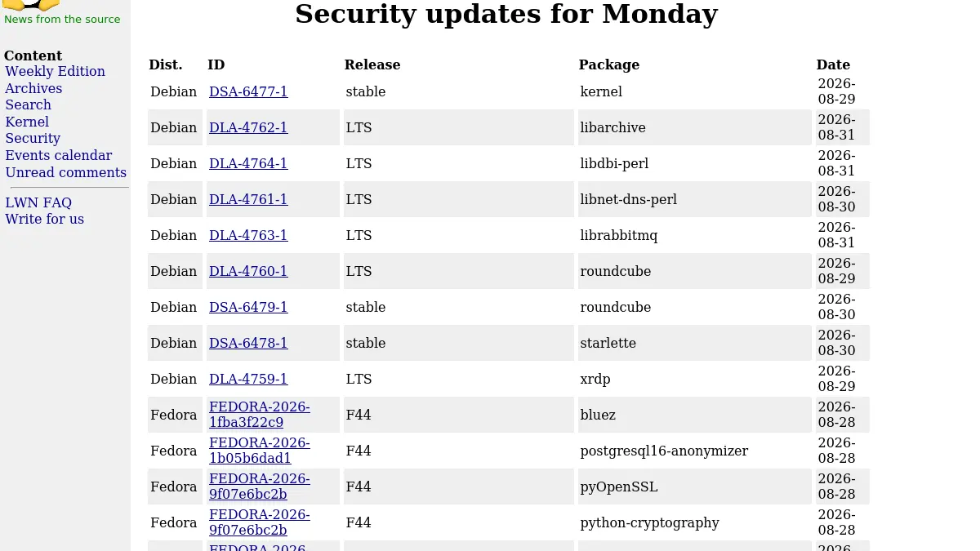Click the LWN penguin logo

[31, 5]
